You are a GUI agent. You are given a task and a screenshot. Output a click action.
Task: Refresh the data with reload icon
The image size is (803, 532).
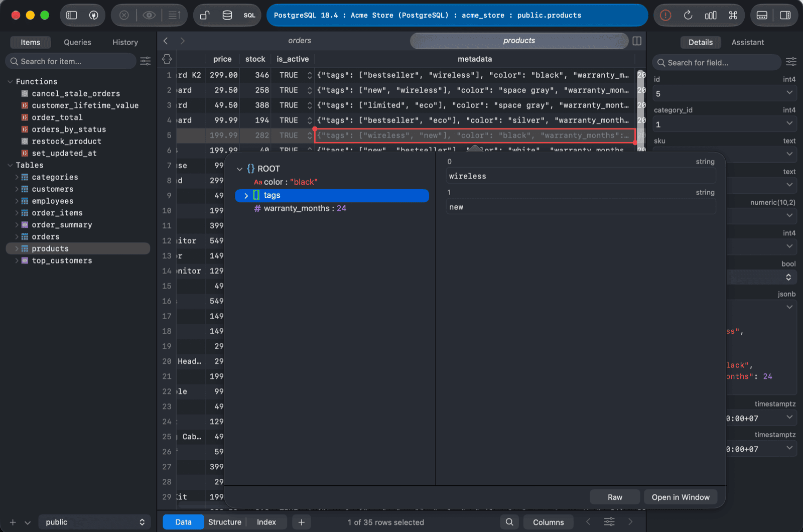point(688,15)
